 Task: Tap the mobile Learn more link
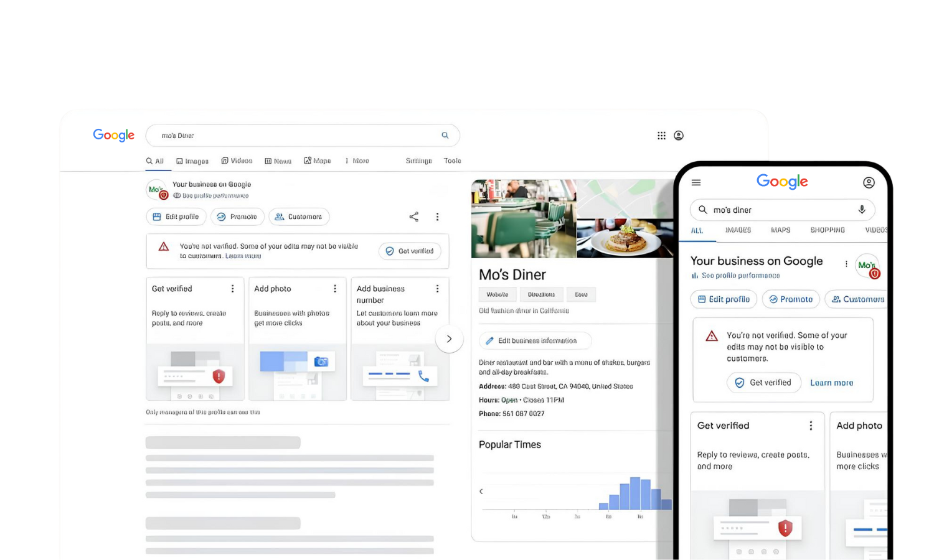click(831, 383)
